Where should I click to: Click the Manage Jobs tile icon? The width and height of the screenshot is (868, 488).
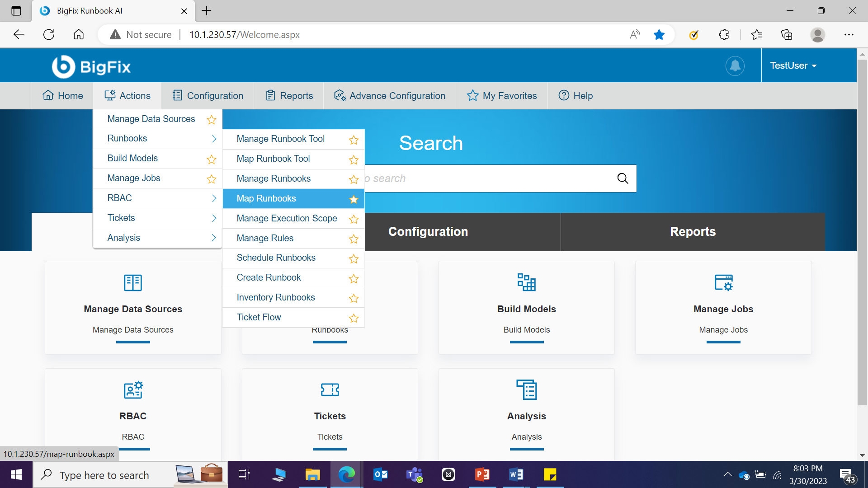pos(723,282)
